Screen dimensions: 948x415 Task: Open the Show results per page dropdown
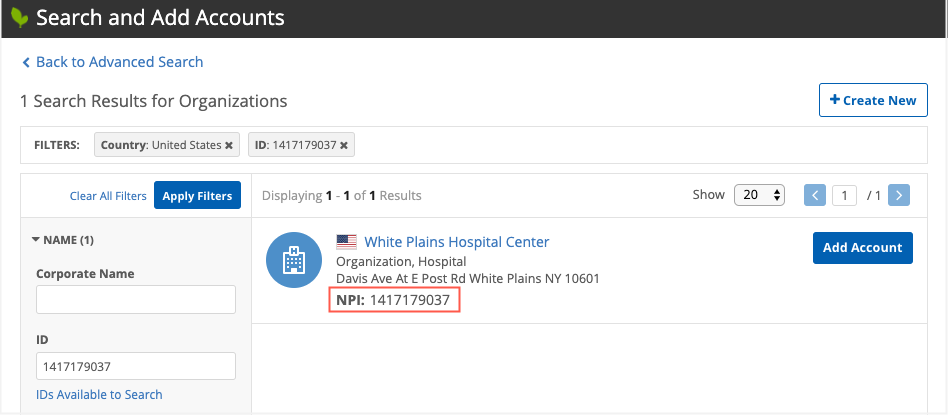(760, 195)
